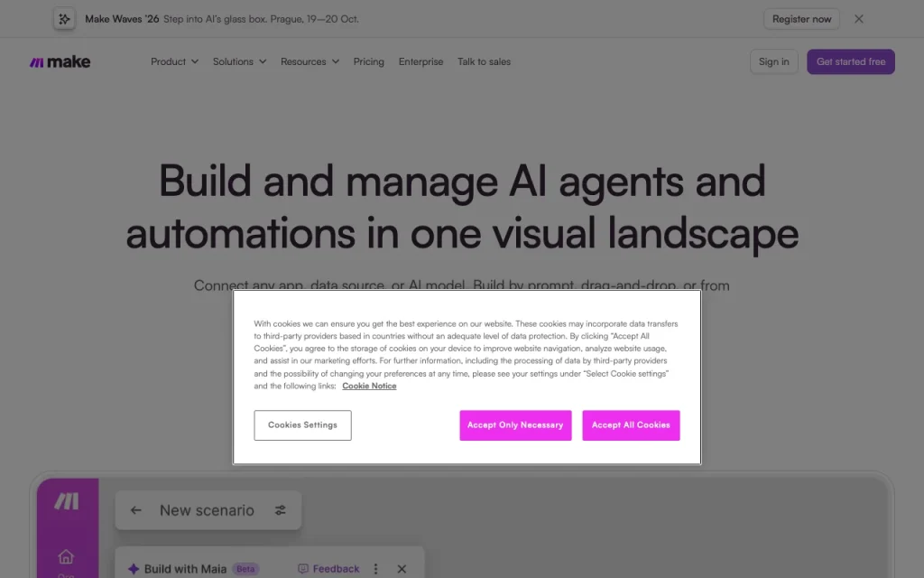Click the Build and manage AI agents headline
Viewport: 924px width, 578px height.
[x=462, y=207]
